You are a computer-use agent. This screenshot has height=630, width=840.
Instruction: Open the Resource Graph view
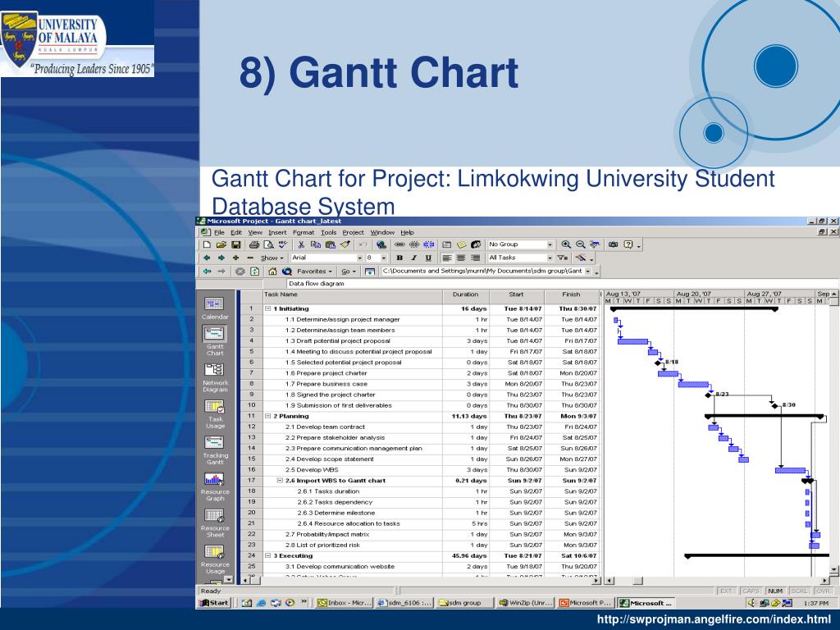point(215,486)
